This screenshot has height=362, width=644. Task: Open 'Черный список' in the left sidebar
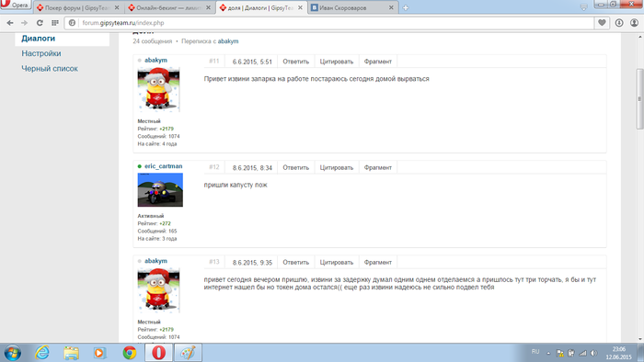point(50,69)
